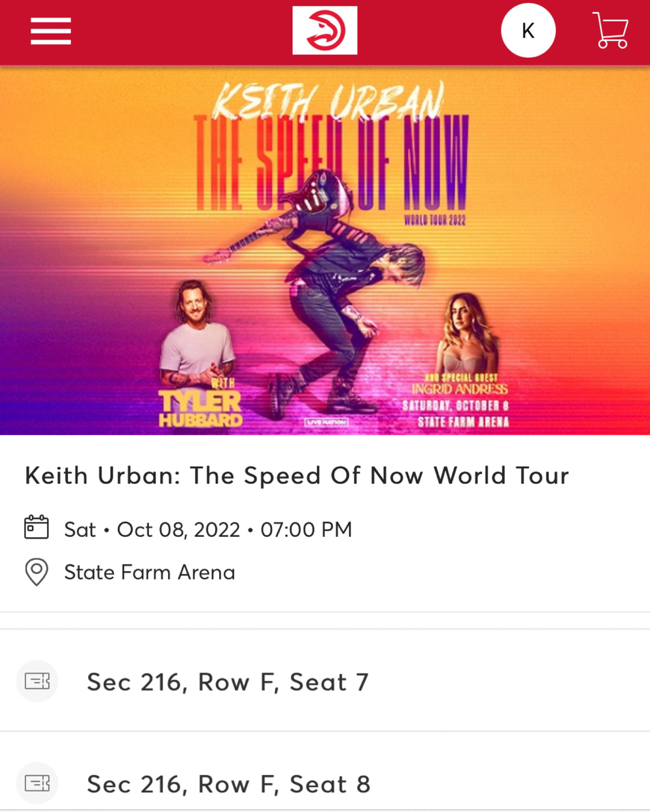Tap Tyler Hubbard's name on the poster
650x812 pixels.
pos(201,409)
